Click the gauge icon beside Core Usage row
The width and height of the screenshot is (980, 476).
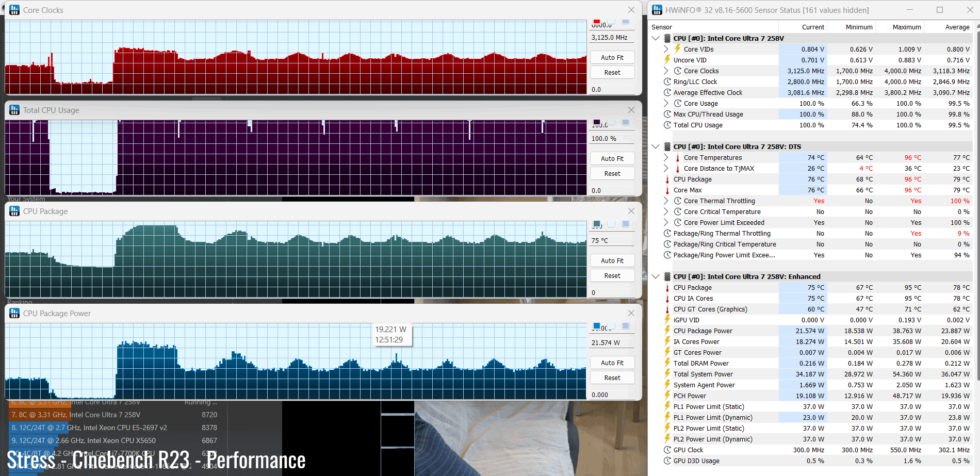(678, 103)
